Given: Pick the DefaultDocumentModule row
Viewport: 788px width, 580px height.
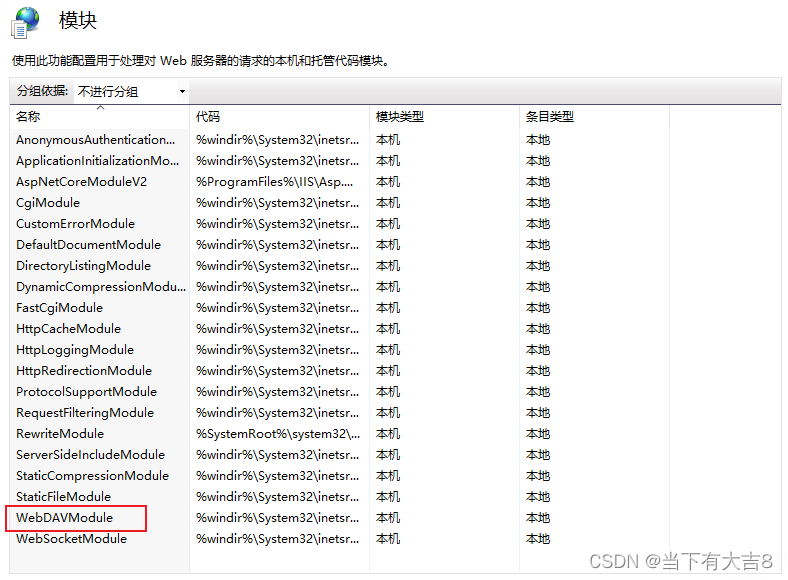Looking at the screenshot, I should [x=88, y=245].
